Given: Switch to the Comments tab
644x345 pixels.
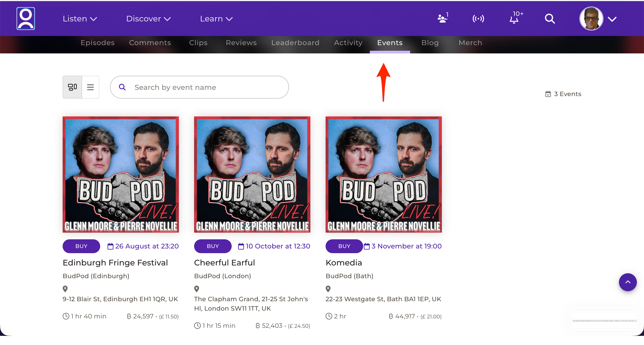Looking at the screenshot, I should click(x=150, y=43).
